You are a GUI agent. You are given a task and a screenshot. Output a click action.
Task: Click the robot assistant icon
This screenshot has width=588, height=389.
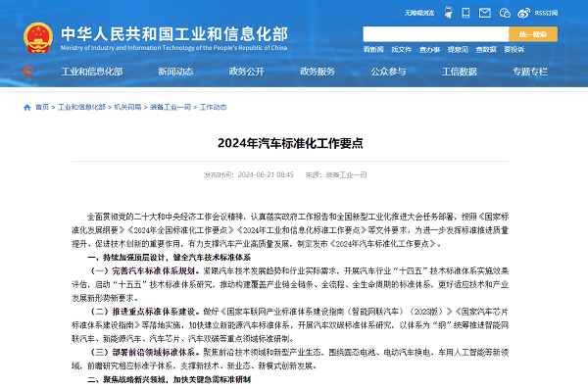448,13
